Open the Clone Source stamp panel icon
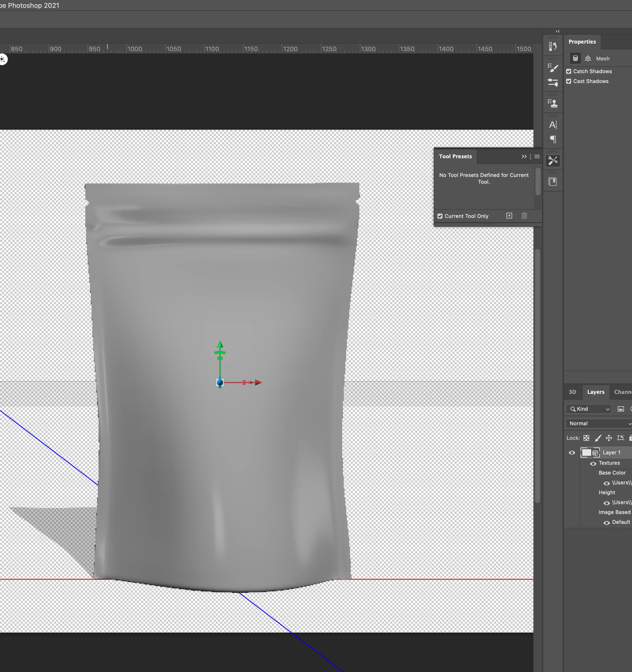 click(553, 103)
